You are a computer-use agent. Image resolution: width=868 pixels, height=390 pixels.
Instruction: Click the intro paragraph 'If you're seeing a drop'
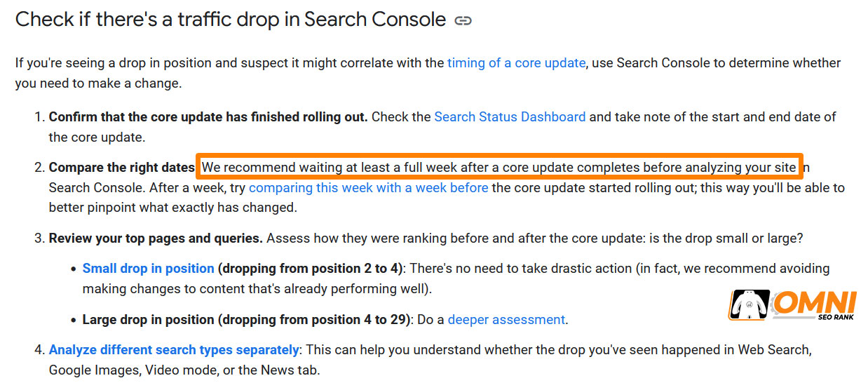coord(428,73)
